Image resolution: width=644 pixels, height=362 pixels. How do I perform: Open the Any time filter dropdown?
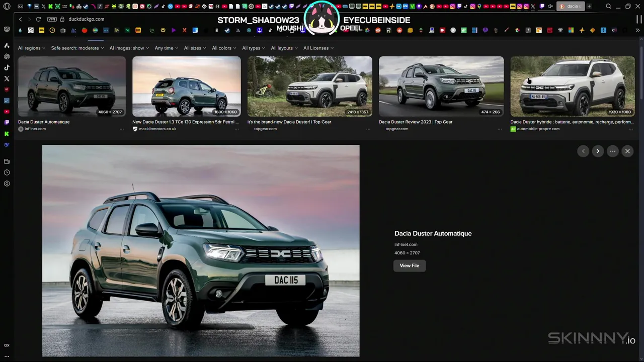pos(167,48)
